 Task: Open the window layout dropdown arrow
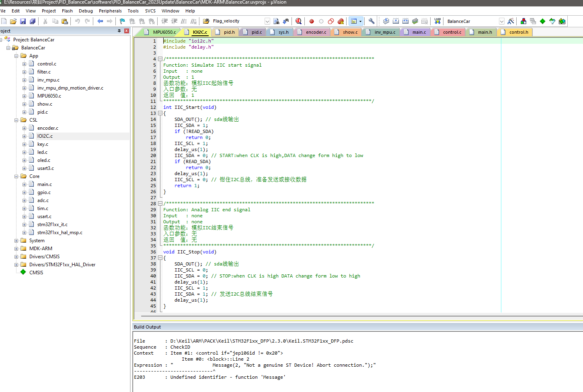coord(361,21)
